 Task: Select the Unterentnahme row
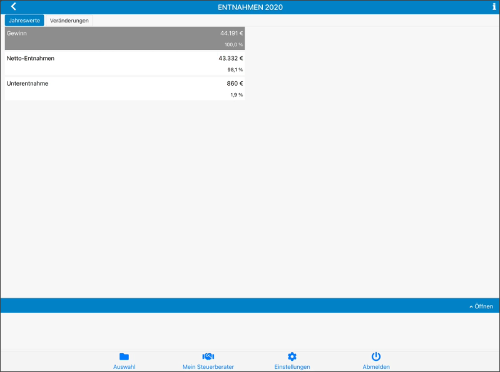point(125,89)
